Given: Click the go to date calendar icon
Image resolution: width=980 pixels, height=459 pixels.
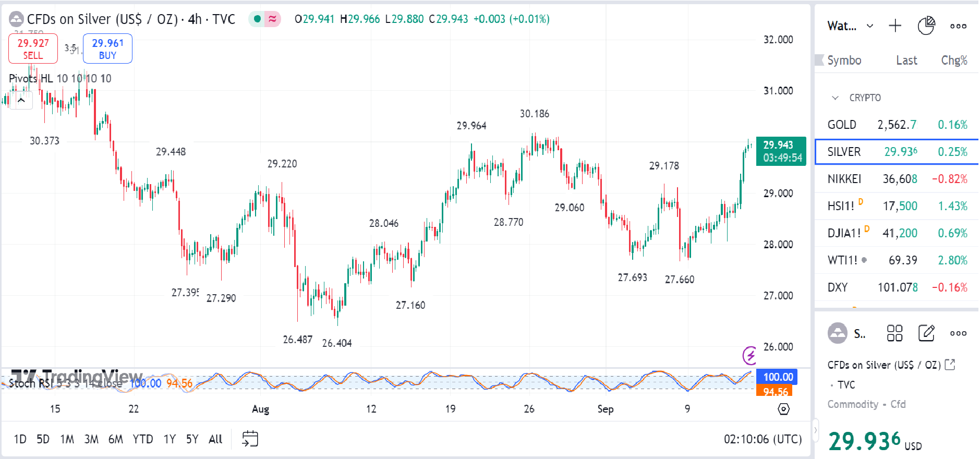Looking at the screenshot, I should pos(250,439).
